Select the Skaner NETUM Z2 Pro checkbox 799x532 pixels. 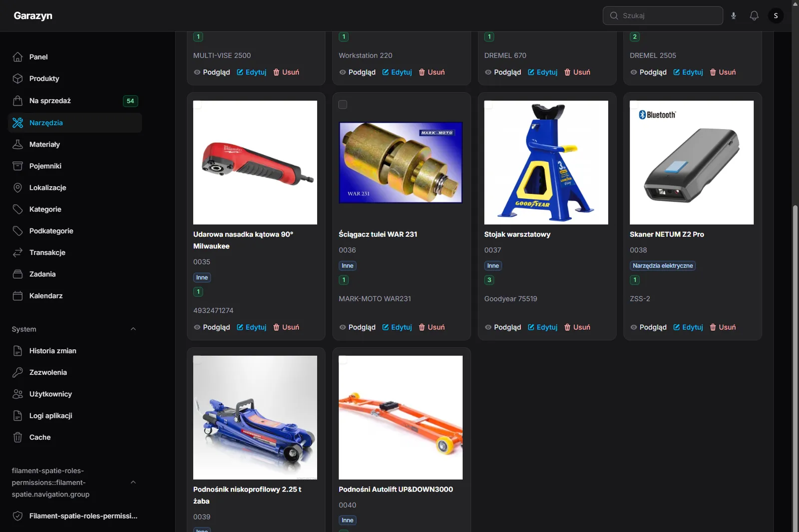pos(634,104)
